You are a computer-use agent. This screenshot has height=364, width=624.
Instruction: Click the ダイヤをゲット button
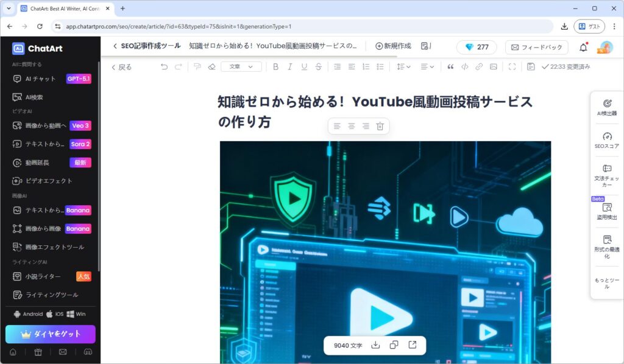coord(51,334)
